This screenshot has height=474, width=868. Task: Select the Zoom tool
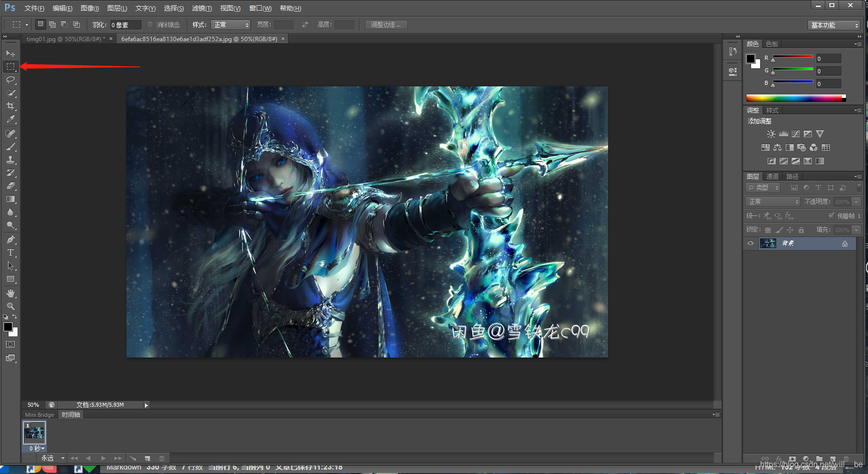11,306
